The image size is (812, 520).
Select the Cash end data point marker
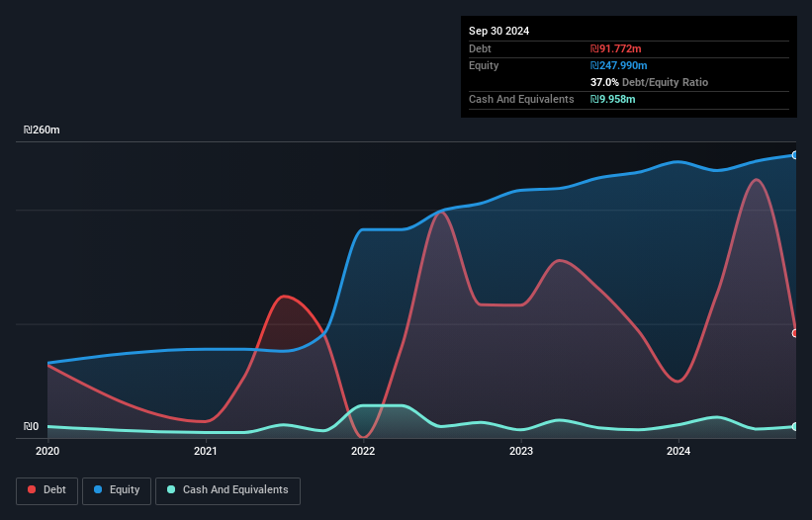click(795, 427)
